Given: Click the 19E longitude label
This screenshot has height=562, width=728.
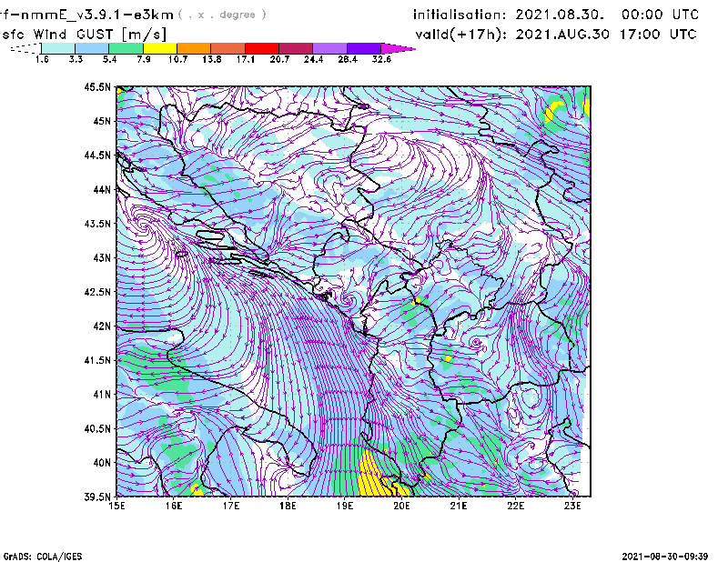Looking at the screenshot, I should coord(345,506).
